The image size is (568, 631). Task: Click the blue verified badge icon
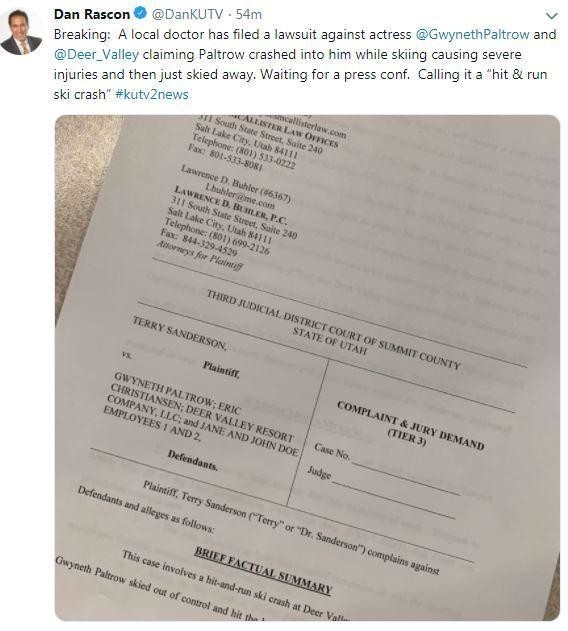(x=140, y=14)
